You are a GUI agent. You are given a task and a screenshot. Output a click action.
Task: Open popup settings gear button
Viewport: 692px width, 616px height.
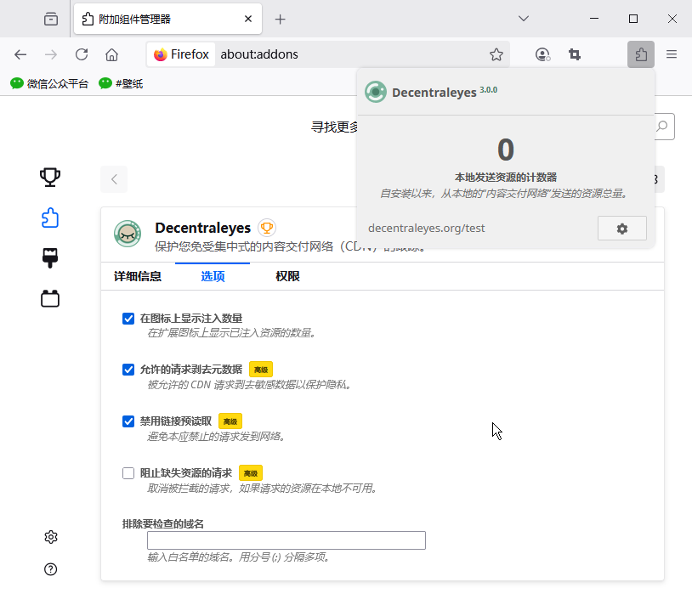point(622,229)
